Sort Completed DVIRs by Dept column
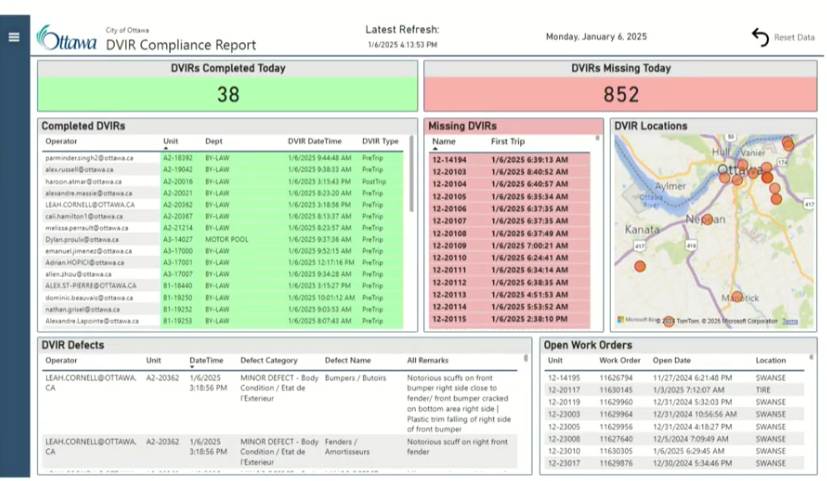This screenshot has width=827, height=481. coord(214,141)
